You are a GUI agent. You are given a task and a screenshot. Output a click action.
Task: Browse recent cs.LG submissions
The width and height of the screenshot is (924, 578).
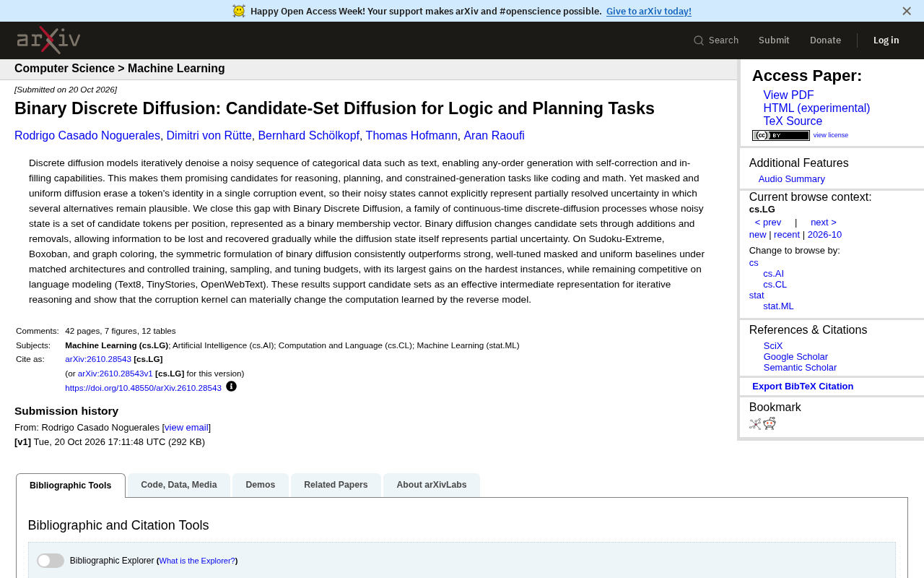[787, 235]
